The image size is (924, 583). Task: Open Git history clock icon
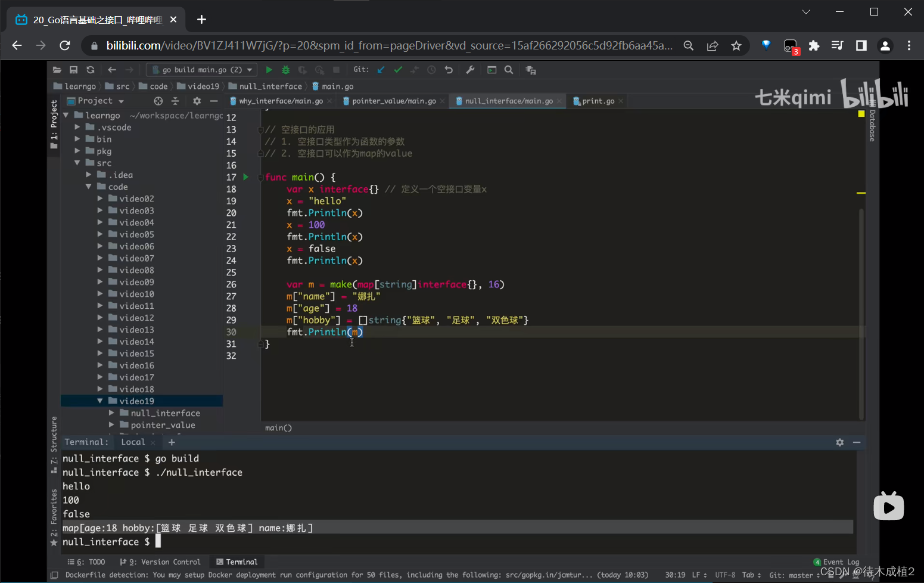tap(431, 70)
